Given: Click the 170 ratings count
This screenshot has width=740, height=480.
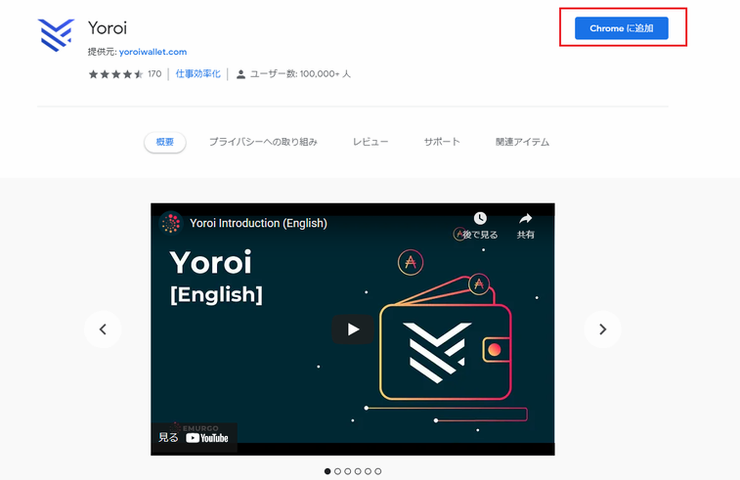Looking at the screenshot, I should click(154, 74).
